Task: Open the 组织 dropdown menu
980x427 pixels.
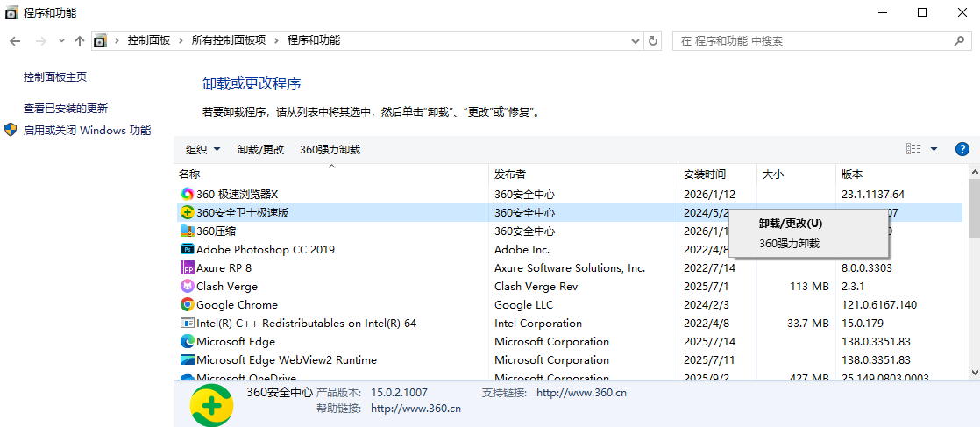Action: point(202,150)
